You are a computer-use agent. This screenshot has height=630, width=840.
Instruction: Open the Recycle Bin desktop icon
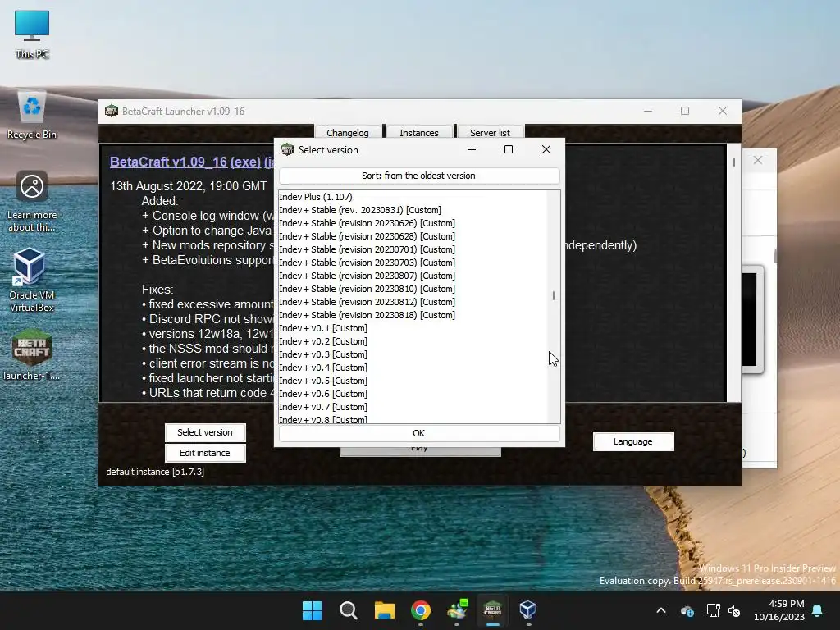pyautogui.click(x=32, y=115)
